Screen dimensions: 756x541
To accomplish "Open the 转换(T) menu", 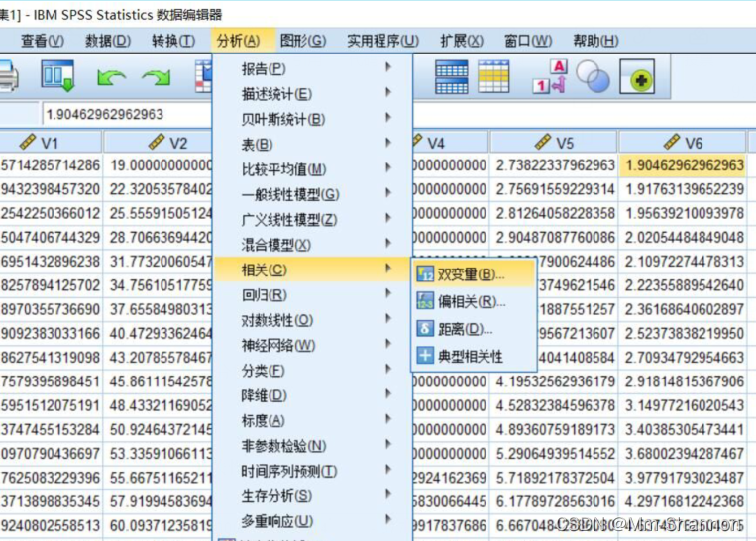I will coord(173,41).
